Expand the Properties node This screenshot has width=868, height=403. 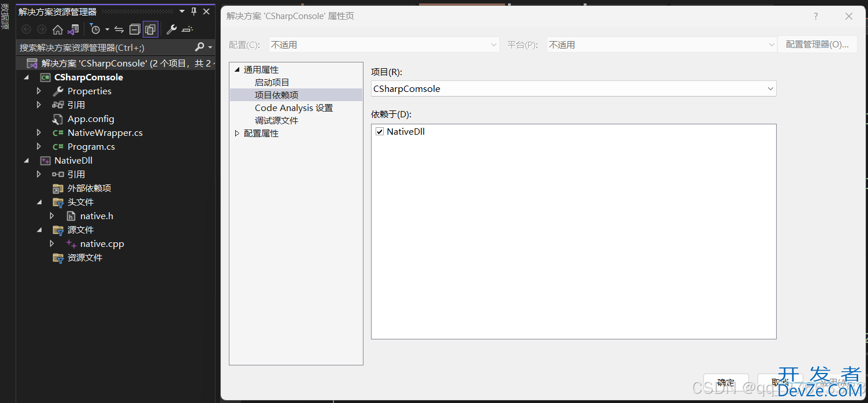[39, 91]
